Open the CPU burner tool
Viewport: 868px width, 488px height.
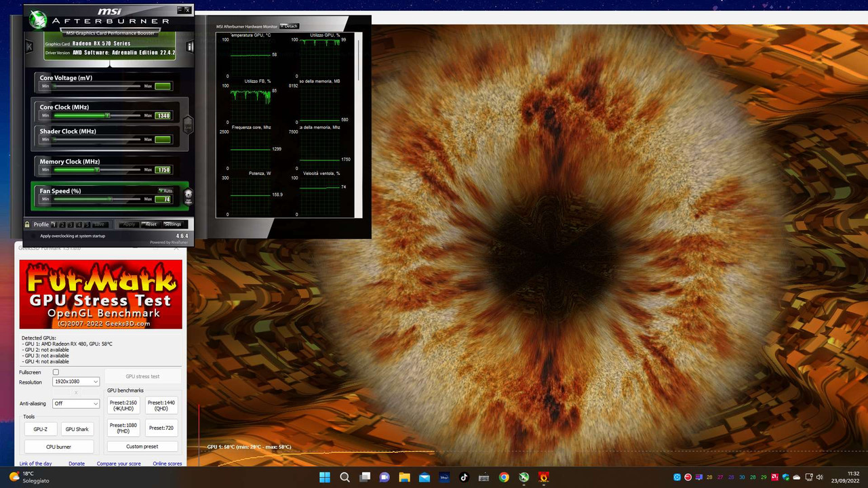59,447
